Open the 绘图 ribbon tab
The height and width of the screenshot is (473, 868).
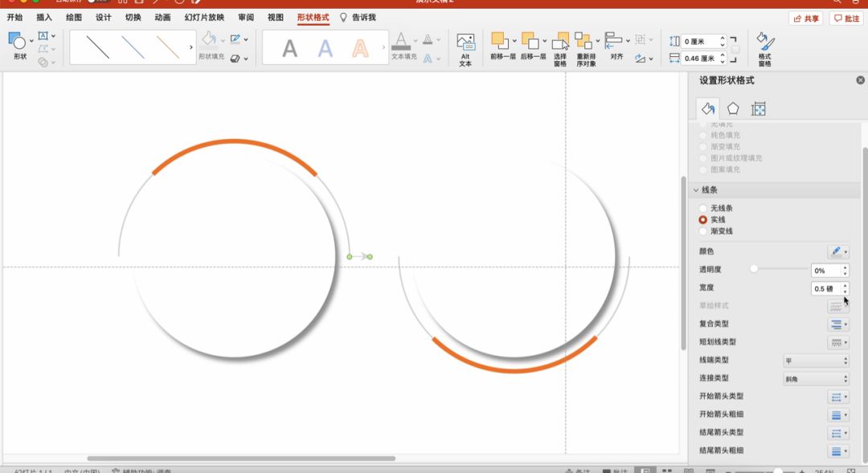pos(74,17)
